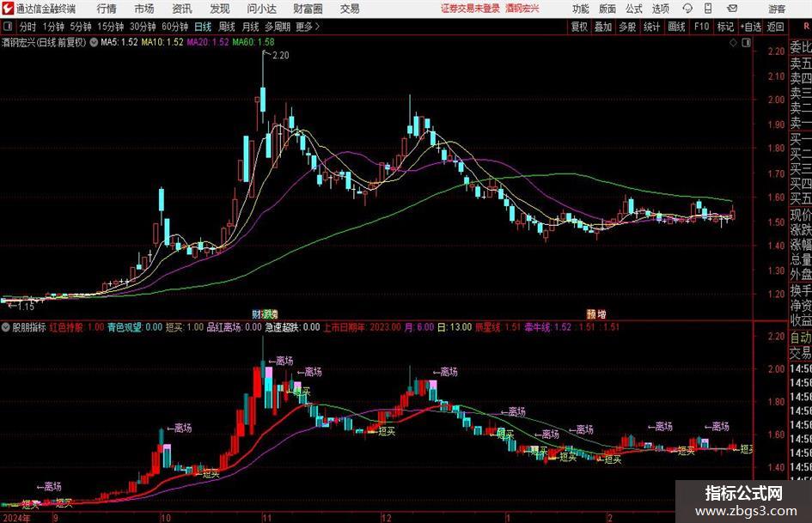The width and height of the screenshot is (812, 523).
Task: Click the 标记 mark button
Action: point(725,27)
